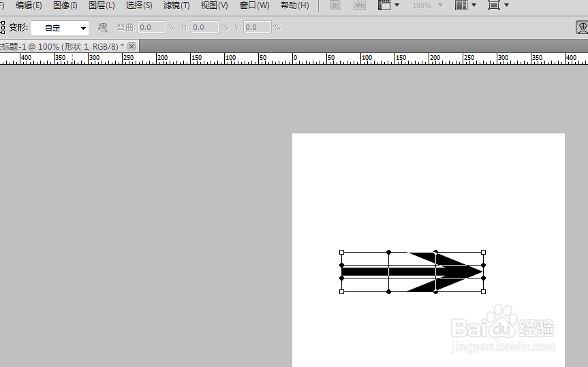Open the 变形 warp style dropdown (自定)
The width and height of the screenshot is (588, 367).
click(60, 28)
